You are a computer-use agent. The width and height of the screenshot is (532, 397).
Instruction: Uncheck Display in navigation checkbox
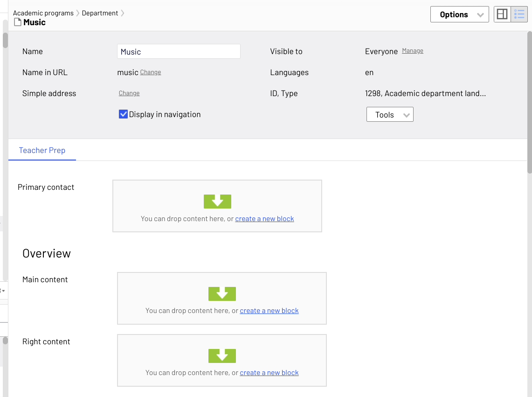click(123, 114)
